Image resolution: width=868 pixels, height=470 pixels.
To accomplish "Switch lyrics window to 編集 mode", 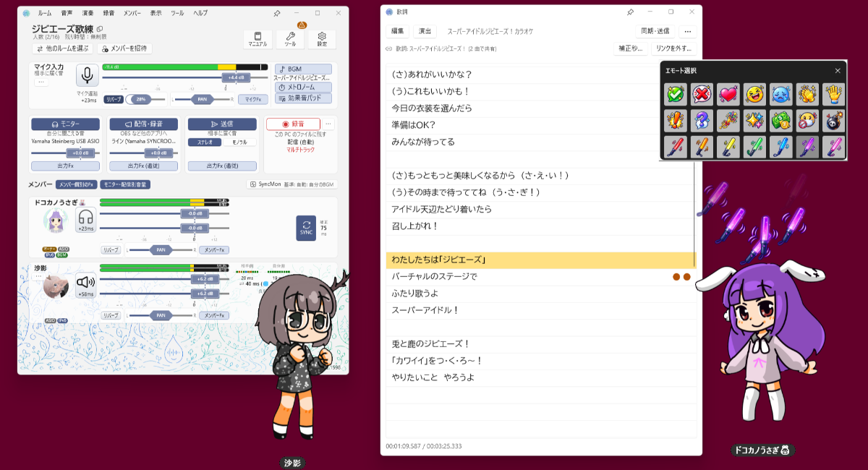I will pyautogui.click(x=398, y=31).
